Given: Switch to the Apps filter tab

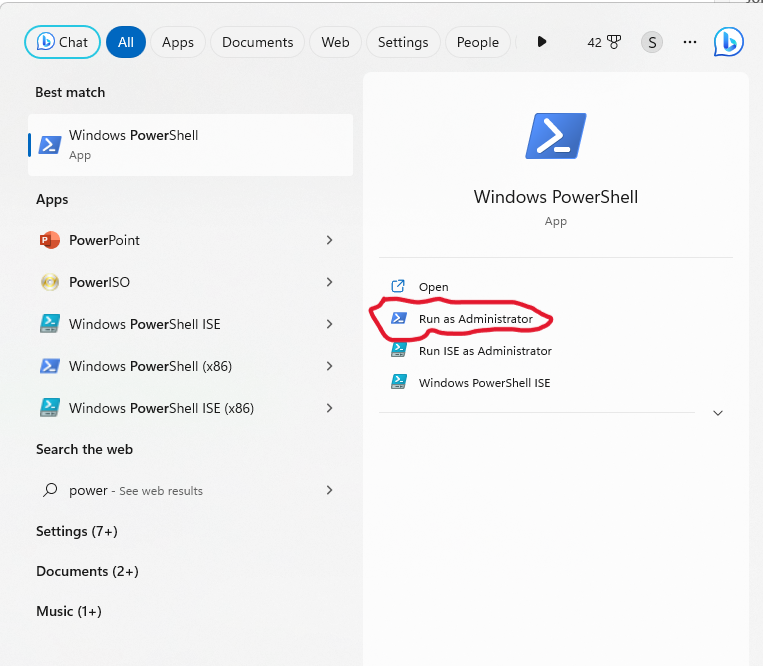Looking at the screenshot, I should coord(178,42).
